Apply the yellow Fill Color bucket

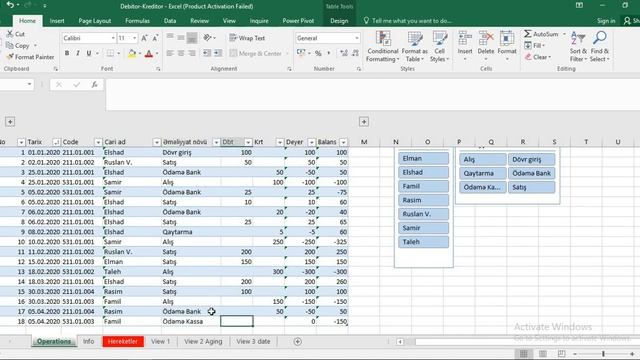[132, 53]
